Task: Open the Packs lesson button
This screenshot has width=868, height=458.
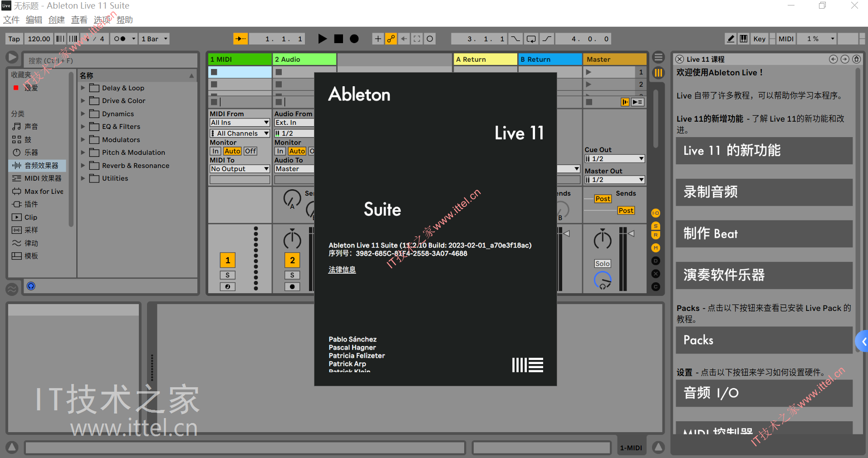Action: pos(764,340)
